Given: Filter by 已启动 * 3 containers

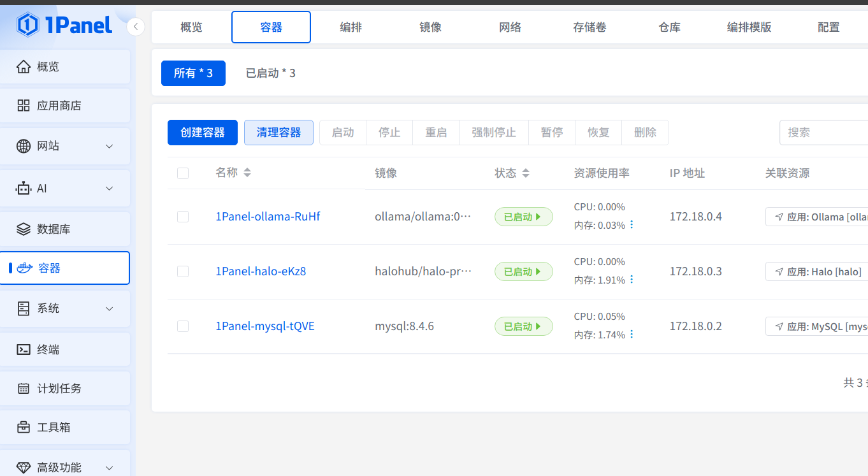Looking at the screenshot, I should 271,73.
